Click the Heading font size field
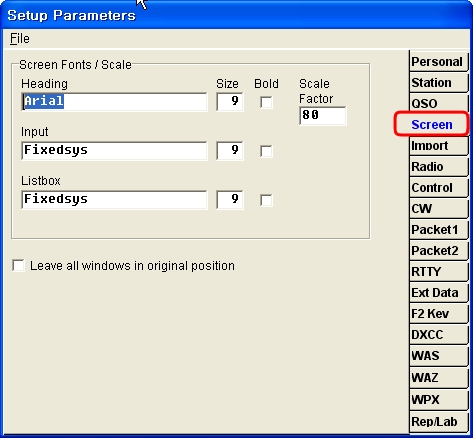This screenshot has width=473, height=438. [x=230, y=102]
